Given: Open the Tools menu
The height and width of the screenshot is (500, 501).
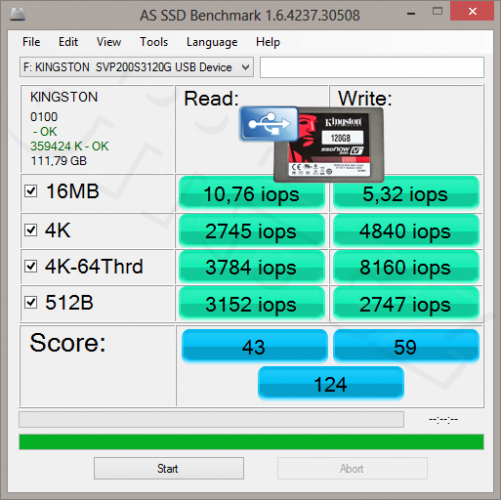Looking at the screenshot, I should pos(154,42).
